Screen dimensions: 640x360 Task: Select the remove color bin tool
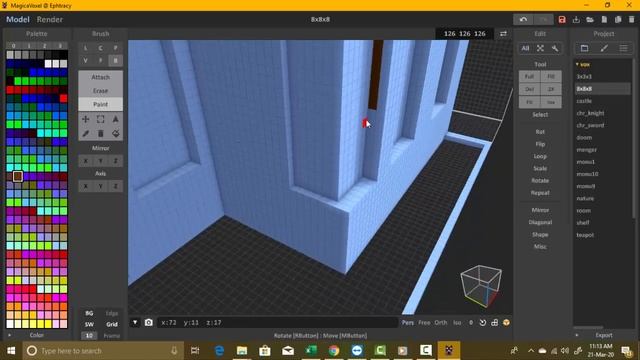pos(100,133)
